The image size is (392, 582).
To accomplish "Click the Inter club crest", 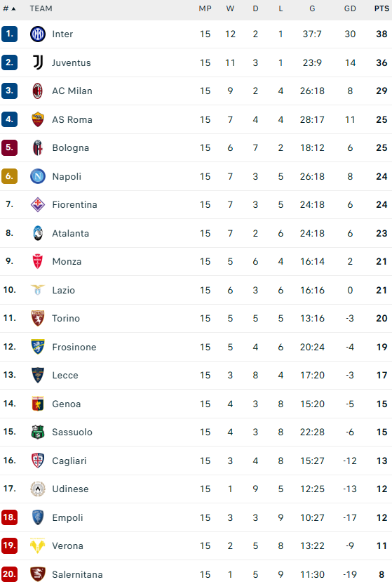I will pyautogui.click(x=37, y=34).
